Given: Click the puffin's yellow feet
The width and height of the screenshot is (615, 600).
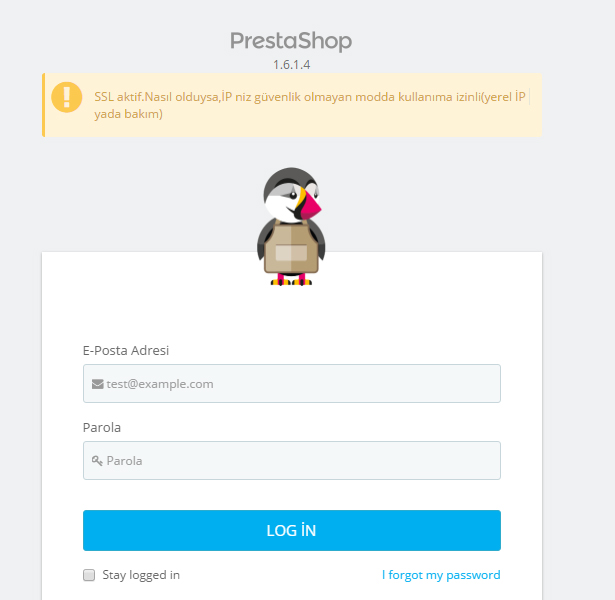Looking at the screenshot, I should (291, 282).
